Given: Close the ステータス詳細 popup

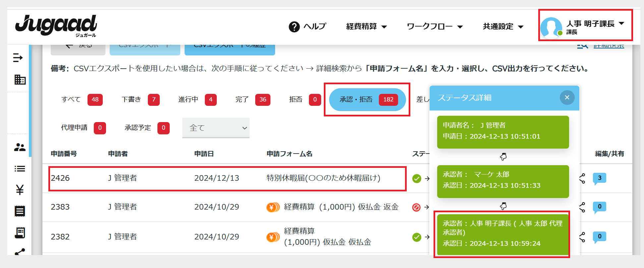Looking at the screenshot, I should pyautogui.click(x=567, y=98).
